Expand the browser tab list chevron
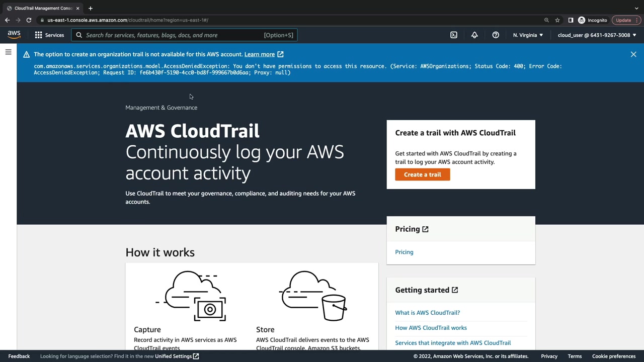 coord(636,8)
